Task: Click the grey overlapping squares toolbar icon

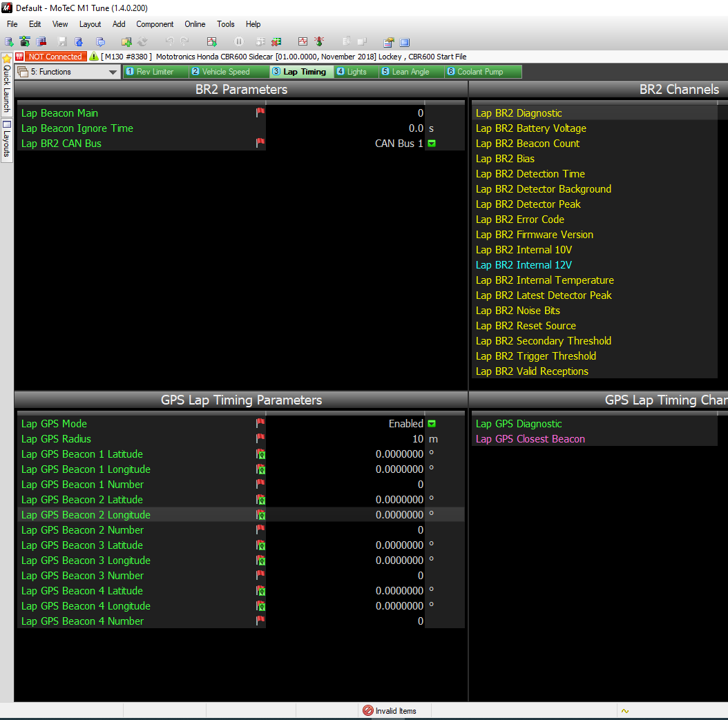Action: (362, 41)
